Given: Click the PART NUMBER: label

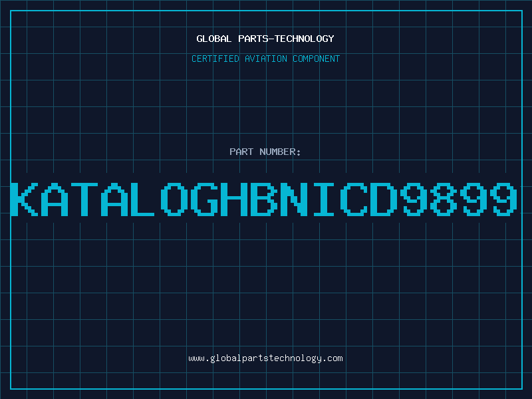Looking at the screenshot, I should pyautogui.click(x=265, y=152).
